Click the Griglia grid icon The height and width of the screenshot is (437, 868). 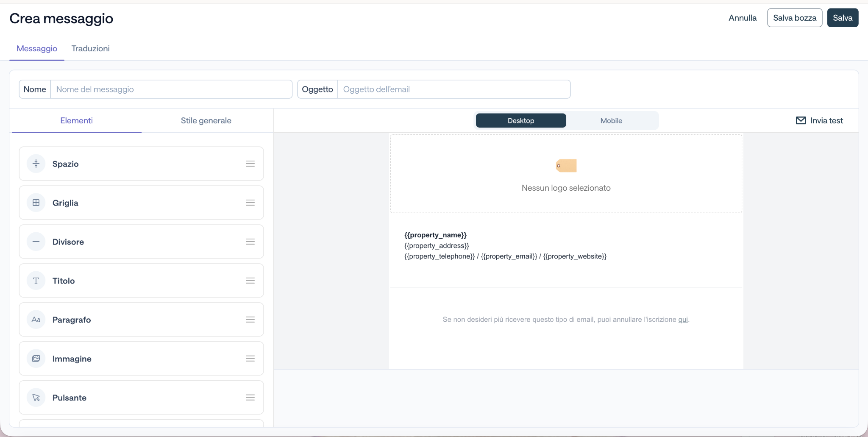point(36,203)
